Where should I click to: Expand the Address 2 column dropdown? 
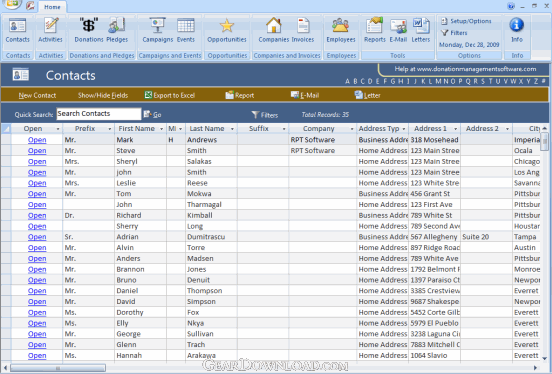[x=507, y=129]
